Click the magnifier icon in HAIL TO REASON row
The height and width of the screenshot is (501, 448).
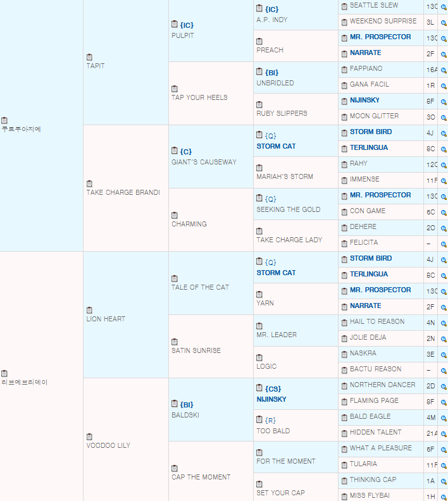coord(444,323)
